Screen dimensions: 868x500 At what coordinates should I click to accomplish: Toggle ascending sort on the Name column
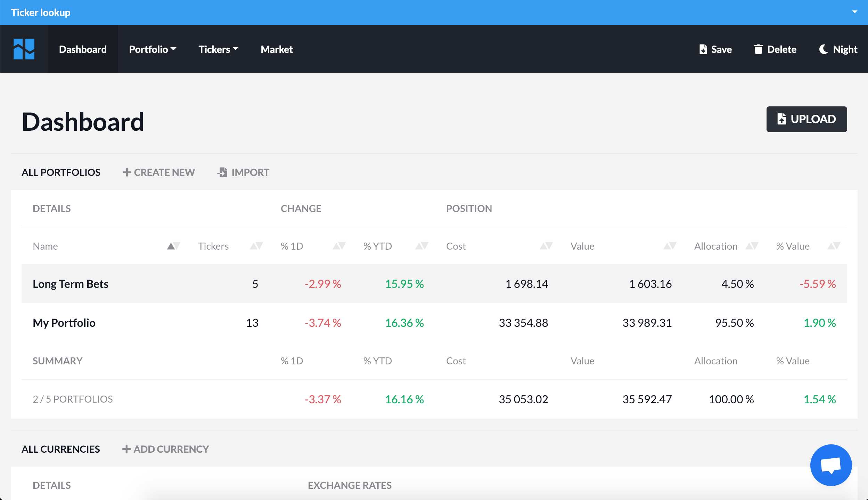pyautogui.click(x=170, y=245)
